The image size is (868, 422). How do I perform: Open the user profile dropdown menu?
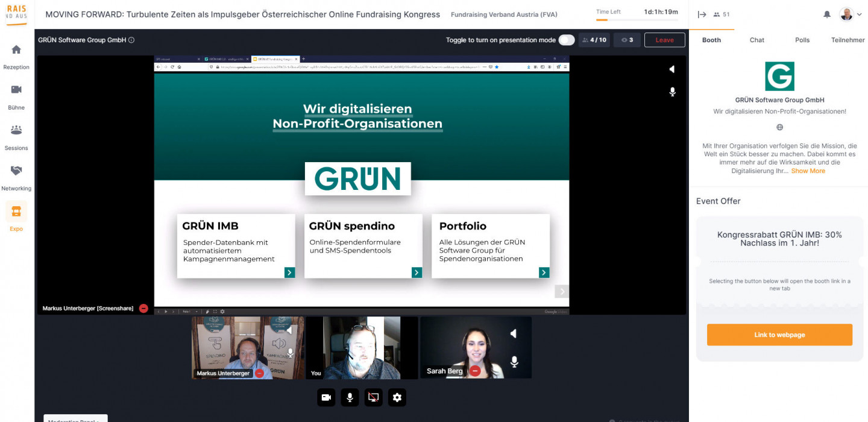pyautogui.click(x=851, y=14)
